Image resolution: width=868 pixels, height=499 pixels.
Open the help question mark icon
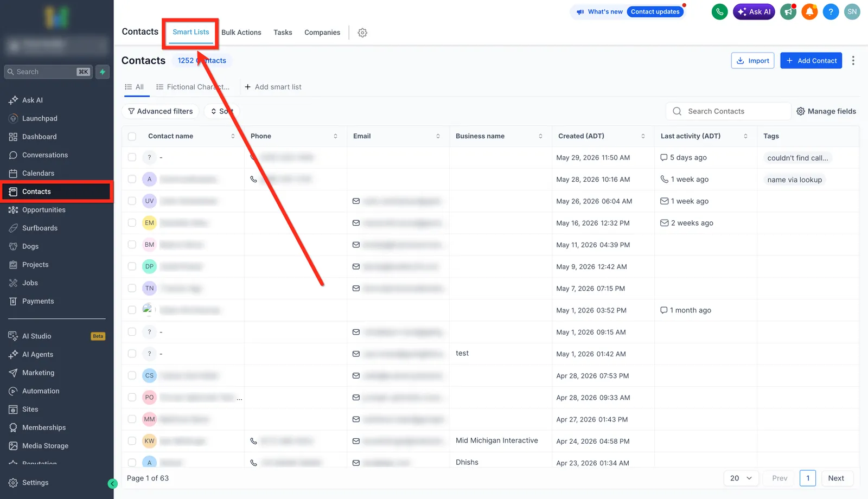point(831,11)
